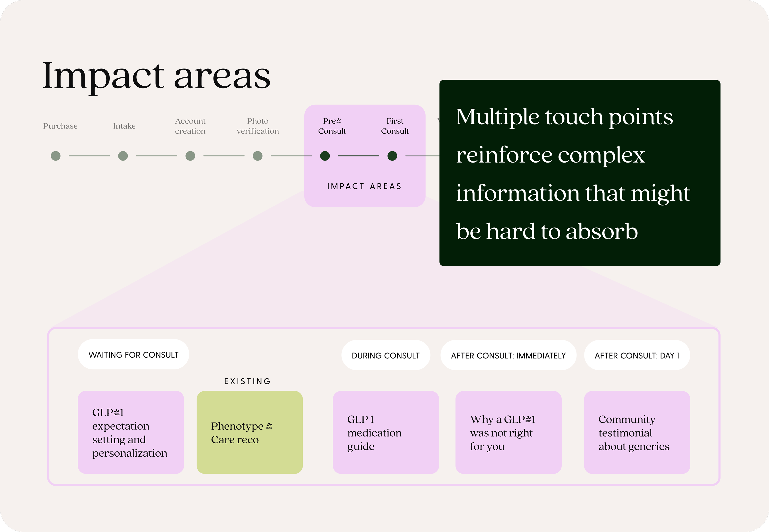
Task: Click the First Consult timeline dot
Action: 392,156
